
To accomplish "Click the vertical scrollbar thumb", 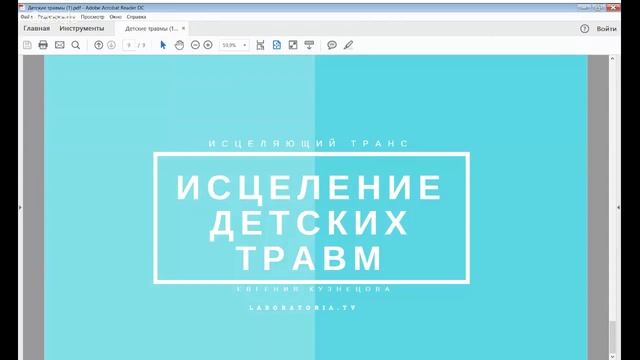I will 612,337.
